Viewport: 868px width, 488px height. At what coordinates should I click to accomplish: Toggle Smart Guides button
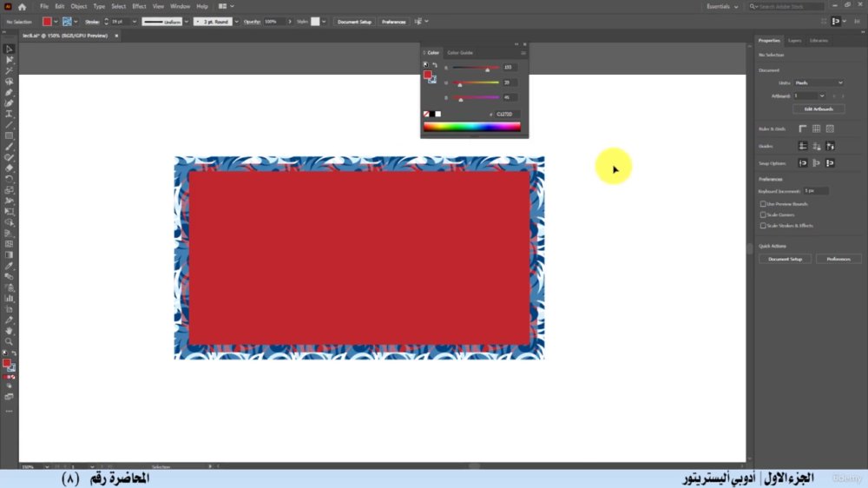click(830, 146)
